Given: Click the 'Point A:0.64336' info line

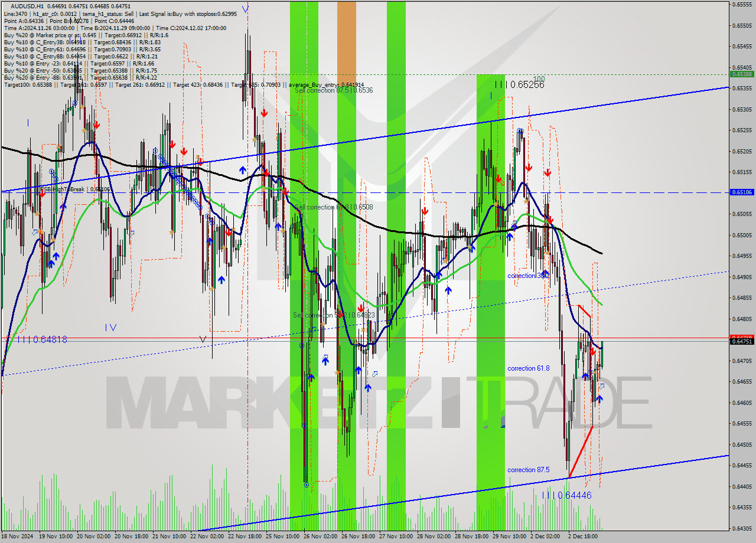Looking at the screenshot, I should tap(69, 21).
